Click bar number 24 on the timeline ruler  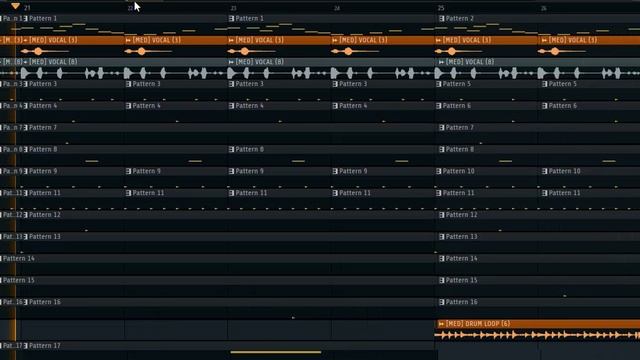coord(337,8)
